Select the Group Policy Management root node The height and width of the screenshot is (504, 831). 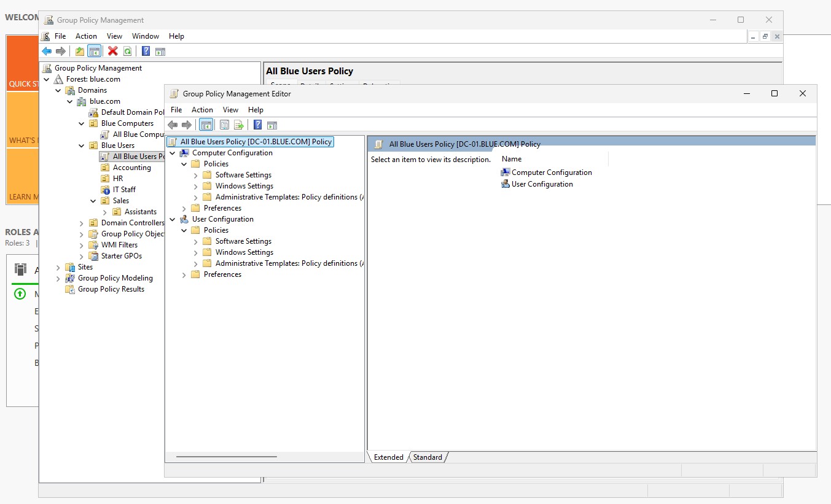click(x=98, y=68)
